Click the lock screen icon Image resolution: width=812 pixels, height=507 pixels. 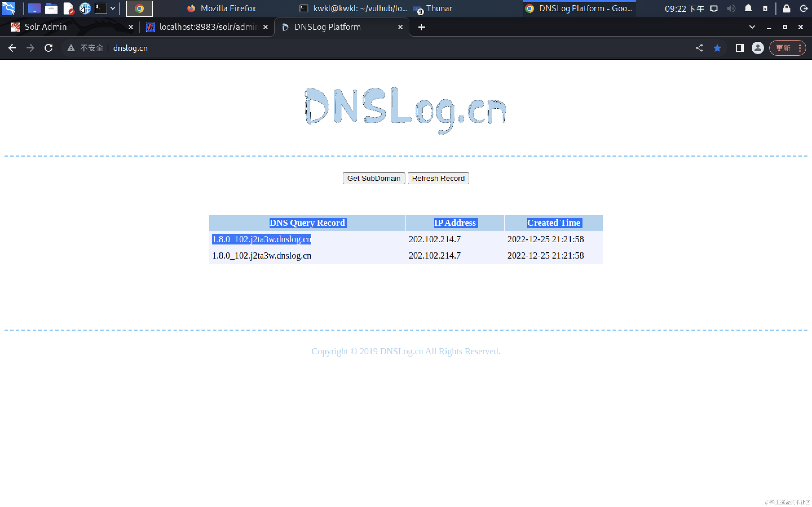pyautogui.click(x=786, y=8)
